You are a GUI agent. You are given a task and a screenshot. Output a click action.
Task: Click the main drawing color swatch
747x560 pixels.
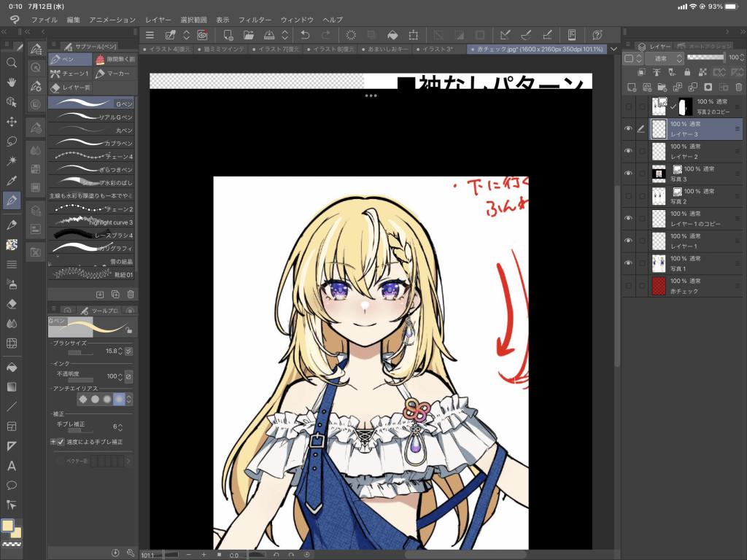click(x=8, y=526)
